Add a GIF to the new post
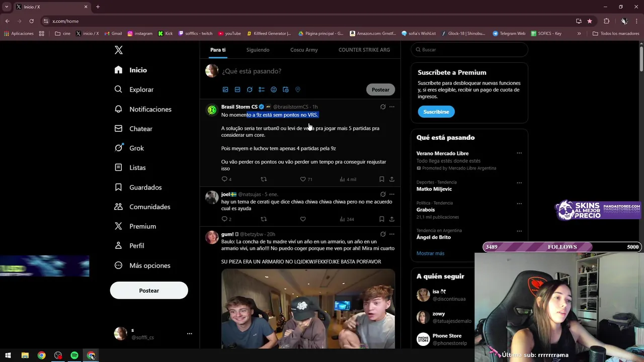The image size is (644, 362). tap(237, 89)
